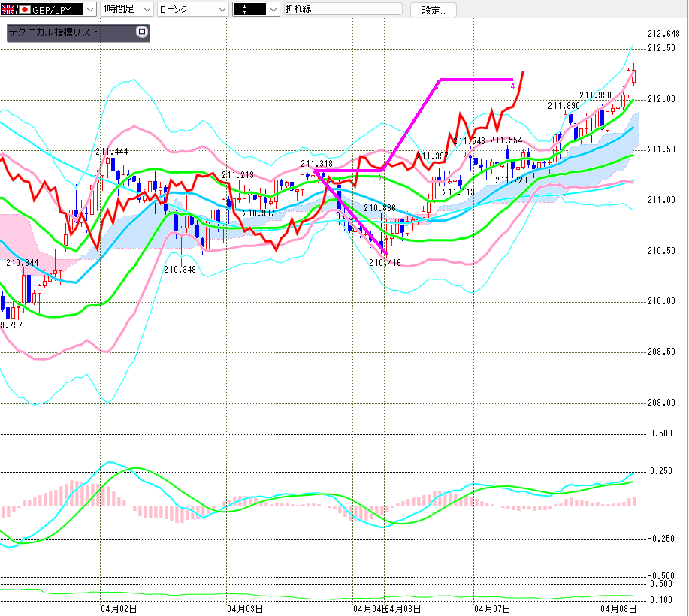Screen dimensions: 689x616
Task: Expand the テクニカル指標リスト panel icon
Action: (141, 32)
